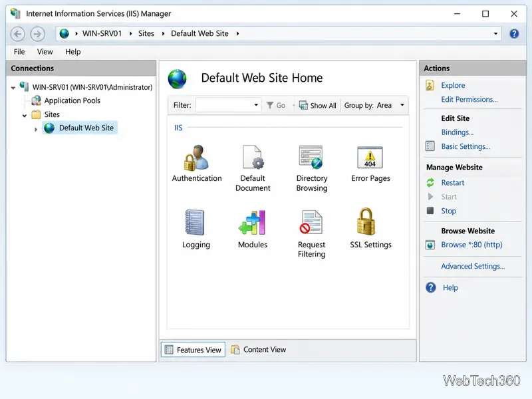Click the Explore link
Viewport: 532px width, 399px height.
[x=453, y=85]
